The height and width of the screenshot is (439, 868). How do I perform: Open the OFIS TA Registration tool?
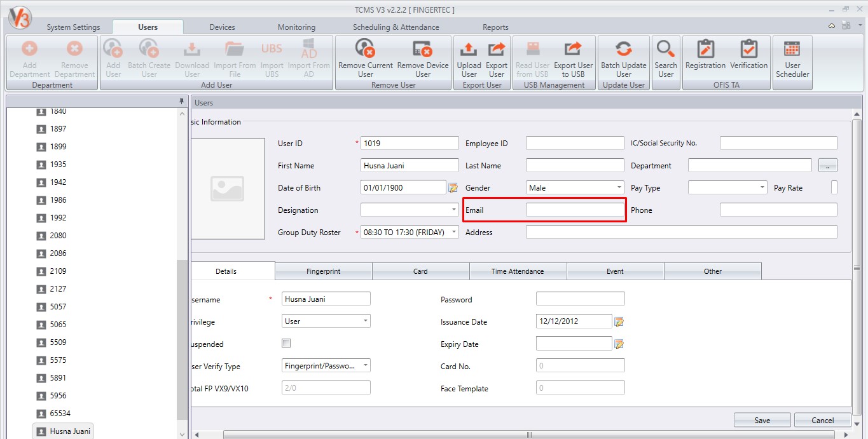(705, 55)
